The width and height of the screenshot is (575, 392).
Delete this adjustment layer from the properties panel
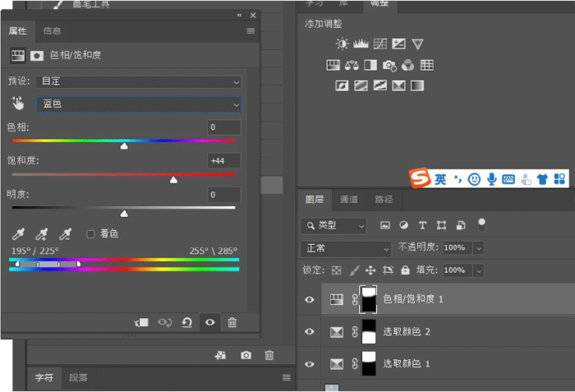pos(232,323)
